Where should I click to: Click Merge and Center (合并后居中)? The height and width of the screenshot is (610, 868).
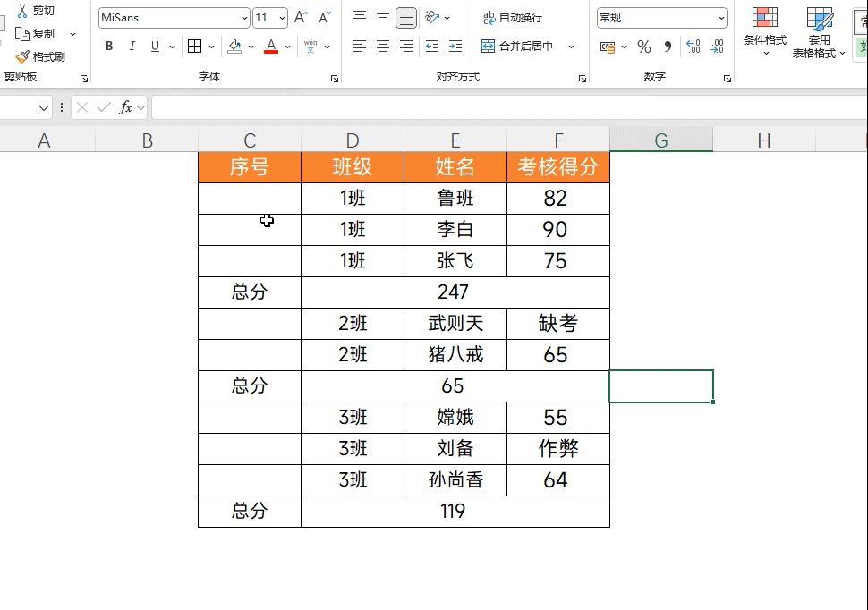[517, 47]
